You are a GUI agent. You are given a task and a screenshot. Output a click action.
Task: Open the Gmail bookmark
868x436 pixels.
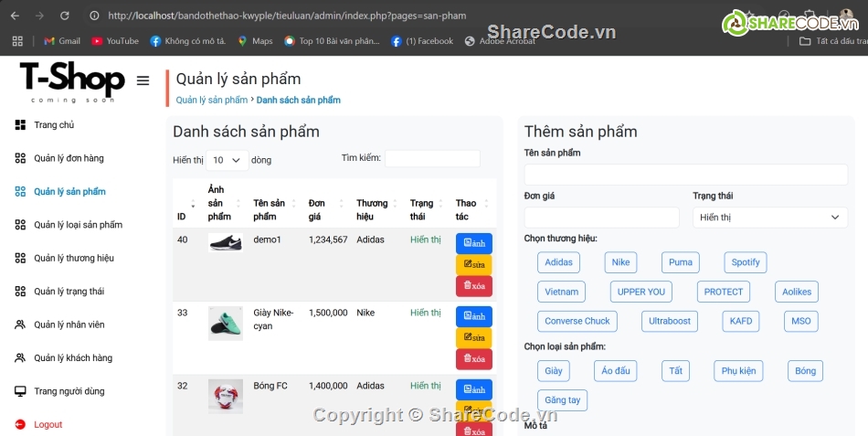coord(62,41)
